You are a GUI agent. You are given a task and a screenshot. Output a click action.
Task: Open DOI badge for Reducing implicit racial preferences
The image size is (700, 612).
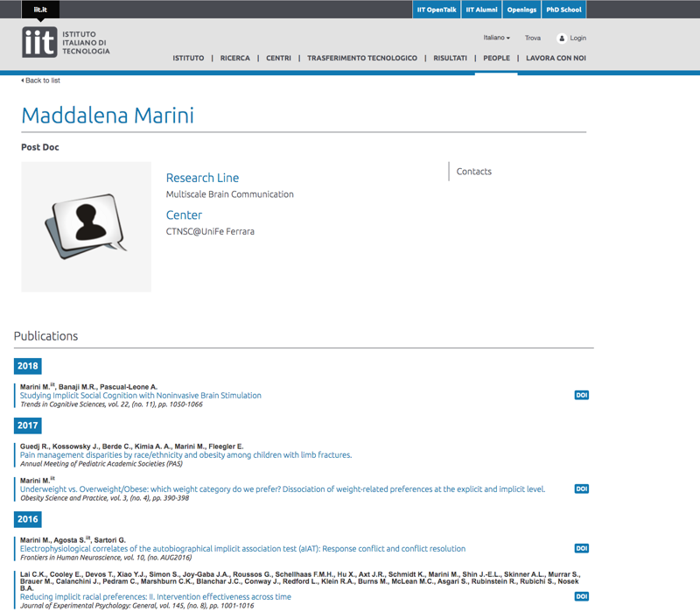581,596
